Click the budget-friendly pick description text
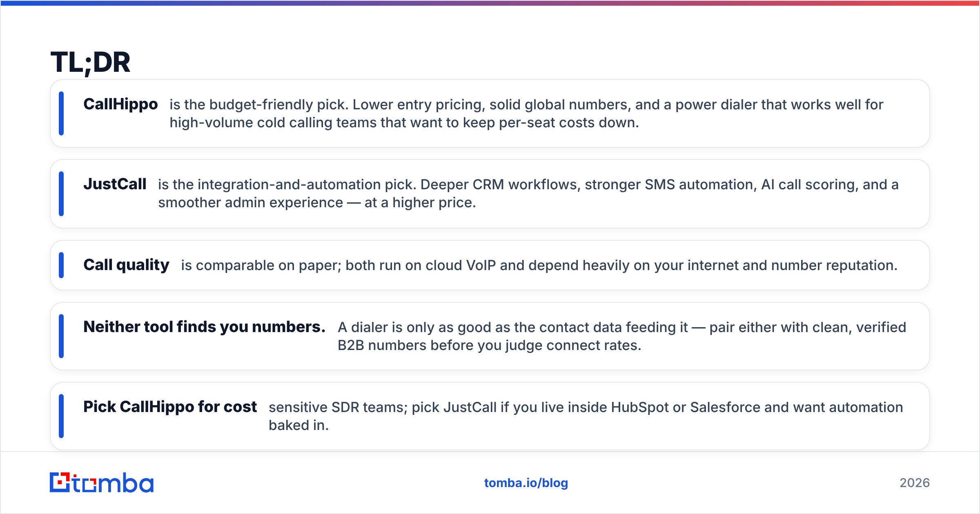 tap(526, 113)
